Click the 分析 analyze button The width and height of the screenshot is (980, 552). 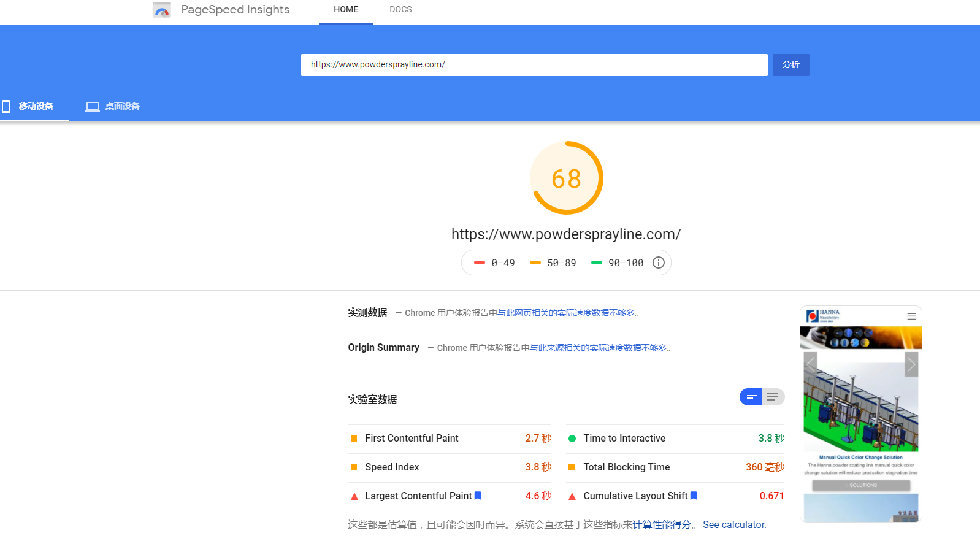click(791, 65)
